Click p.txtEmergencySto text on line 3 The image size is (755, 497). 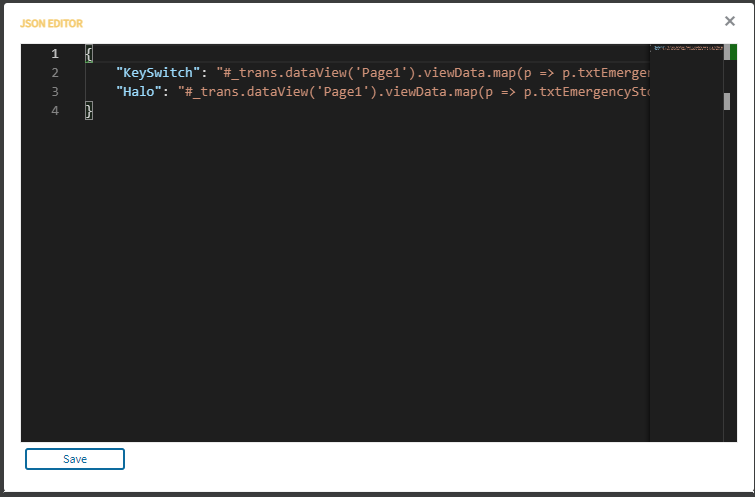(x=587, y=92)
